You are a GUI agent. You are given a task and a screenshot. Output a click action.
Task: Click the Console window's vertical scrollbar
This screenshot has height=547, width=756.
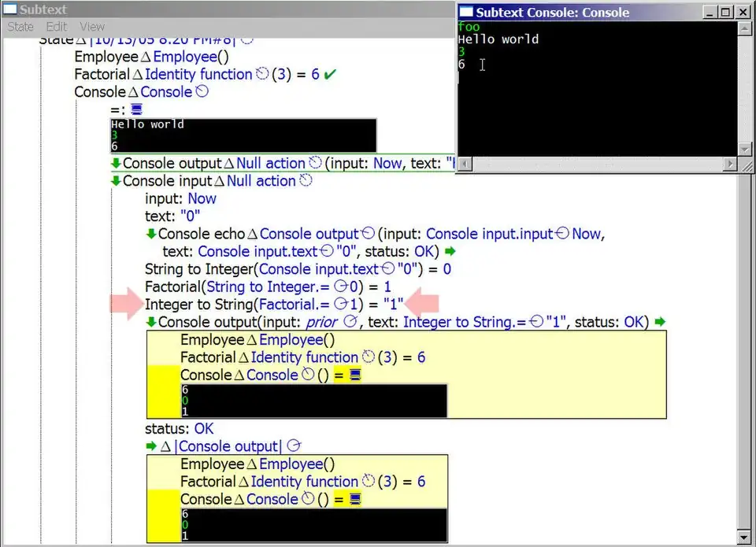point(743,87)
